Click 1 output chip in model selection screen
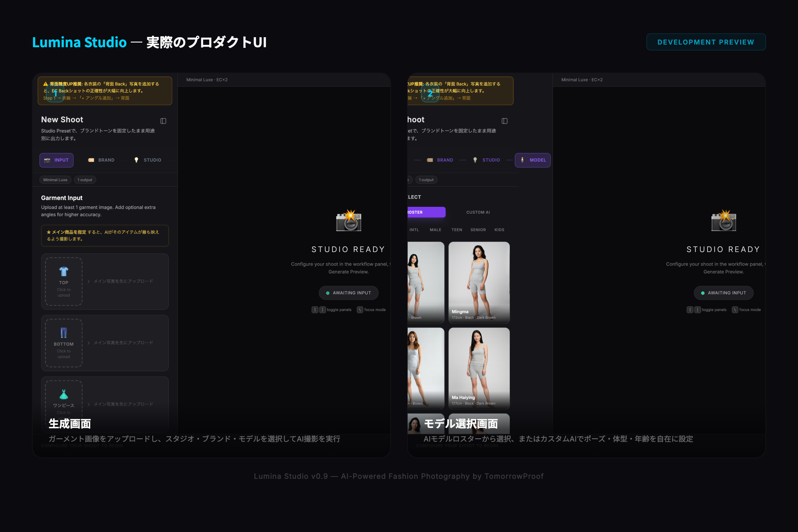 426,180
